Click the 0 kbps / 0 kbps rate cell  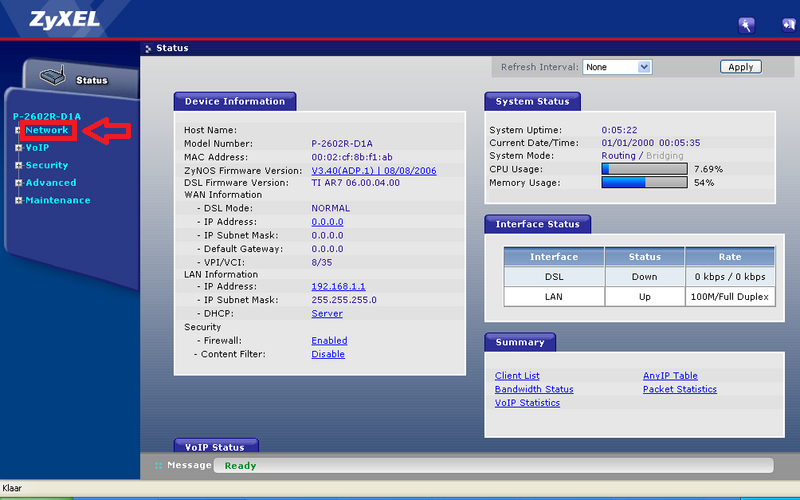click(x=730, y=277)
